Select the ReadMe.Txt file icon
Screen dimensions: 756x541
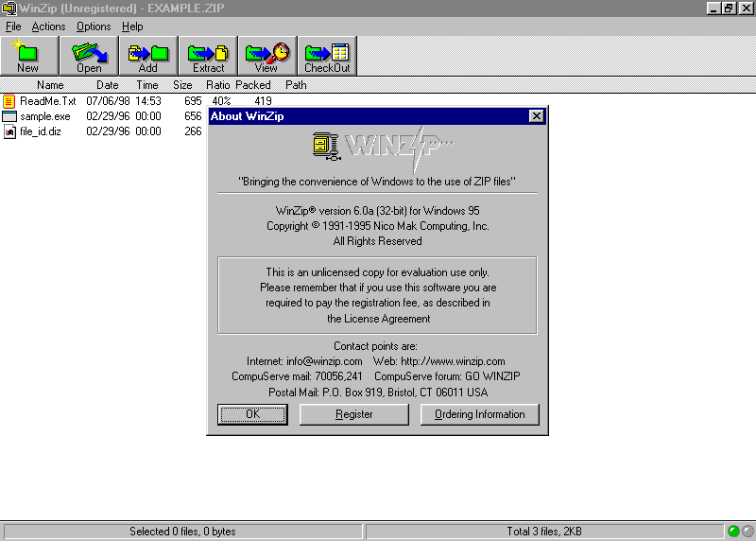[9, 101]
